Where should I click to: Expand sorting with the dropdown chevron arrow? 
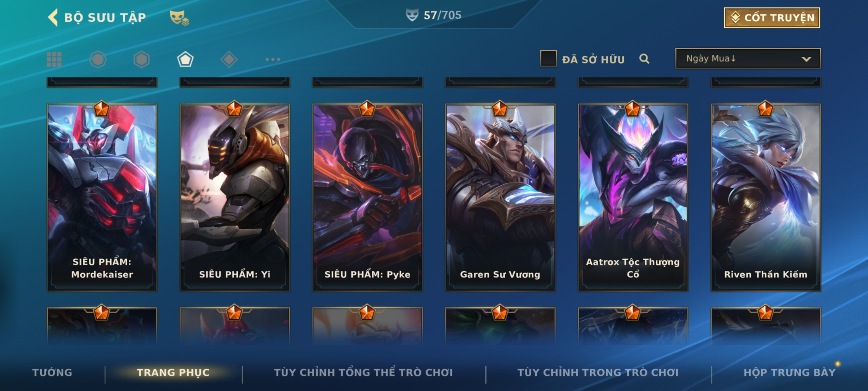806,59
